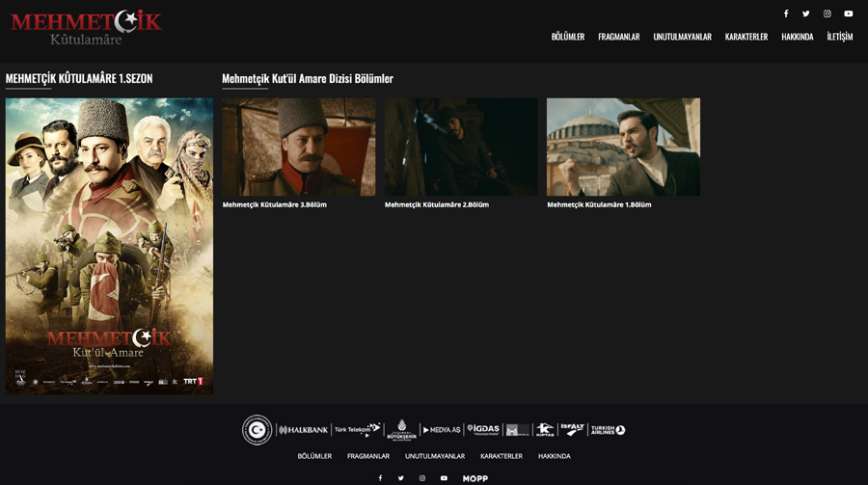Image resolution: width=868 pixels, height=485 pixels.
Task: Click the Turkish Airlines sponsor logo
Action: (608, 429)
